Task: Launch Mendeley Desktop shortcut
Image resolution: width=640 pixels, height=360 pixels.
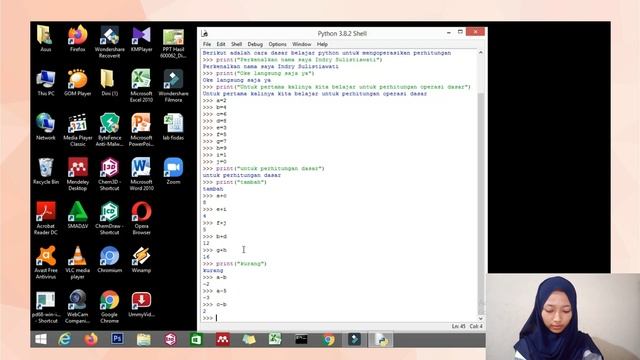Action: point(78,173)
